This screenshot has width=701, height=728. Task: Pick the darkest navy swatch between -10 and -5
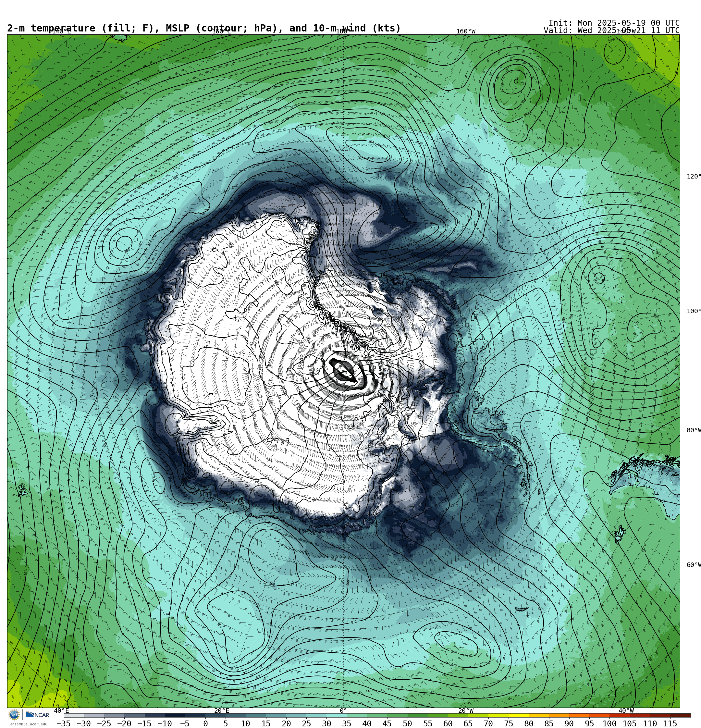175,716
